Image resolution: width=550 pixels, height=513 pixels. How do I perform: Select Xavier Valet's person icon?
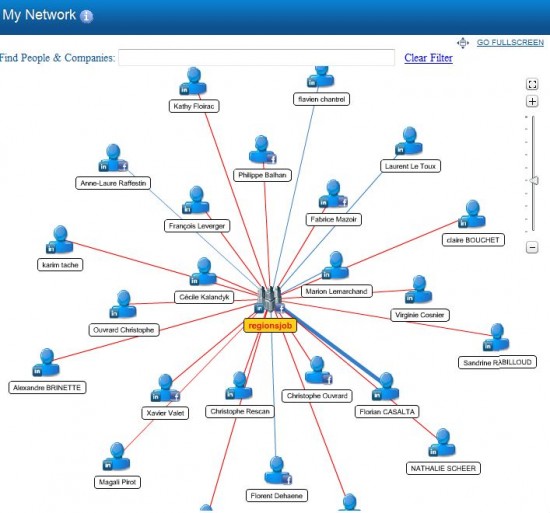[x=165, y=388]
